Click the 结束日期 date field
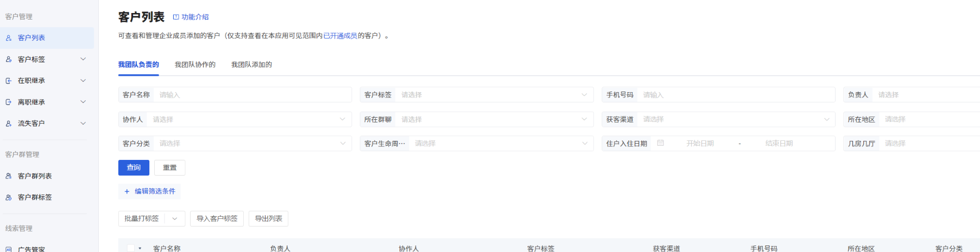The width and height of the screenshot is (980, 252). pyautogui.click(x=779, y=144)
